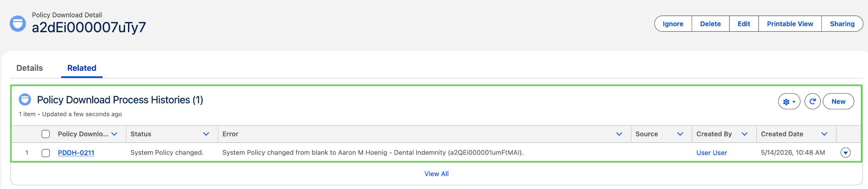Click the View All link
The height and width of the screenshot is (189, 868).
(x=437, y=174)
